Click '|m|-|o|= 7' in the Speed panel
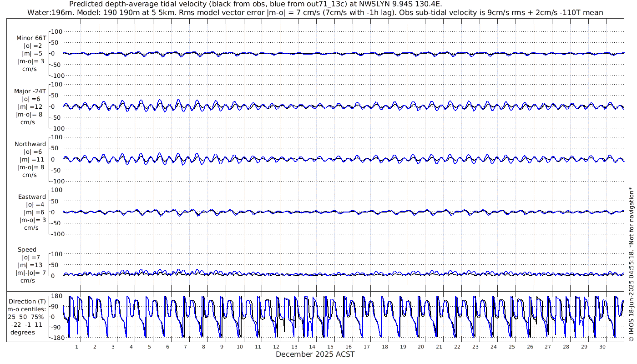Viewport: 637px width, 364px height. click(x=31, y=273)
